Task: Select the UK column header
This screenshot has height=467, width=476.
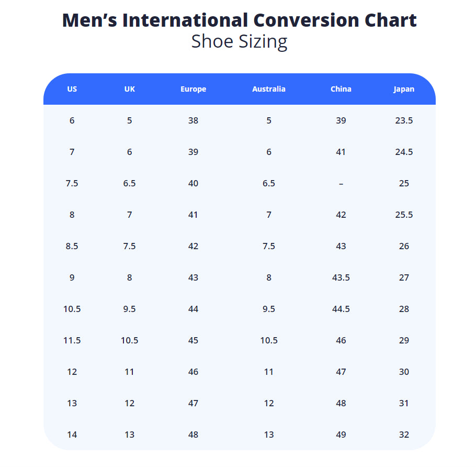Action: (130, 89)
